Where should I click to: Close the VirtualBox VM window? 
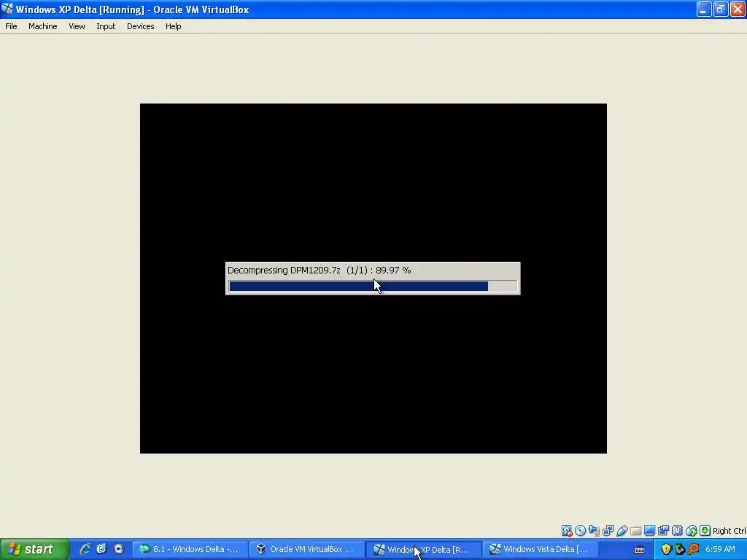[x=738, y=9]
